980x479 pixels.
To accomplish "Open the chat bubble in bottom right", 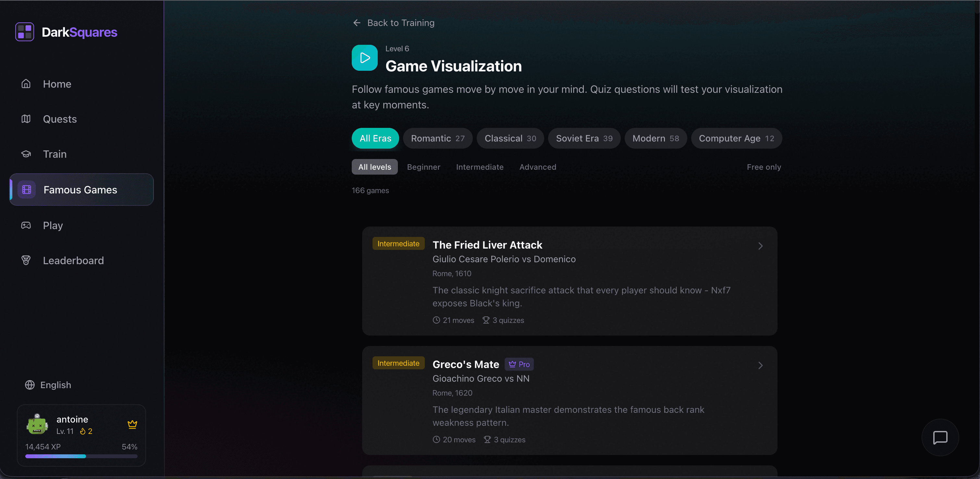I will pyautogui.click(x=940, y=438).
